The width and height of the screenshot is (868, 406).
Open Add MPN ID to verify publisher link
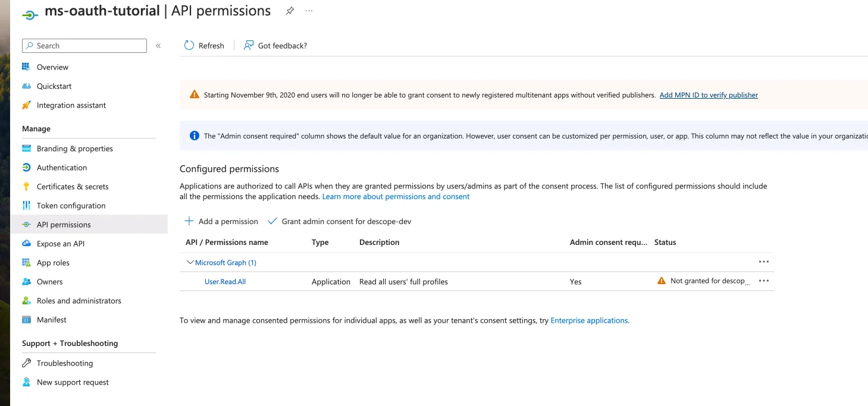709,95
